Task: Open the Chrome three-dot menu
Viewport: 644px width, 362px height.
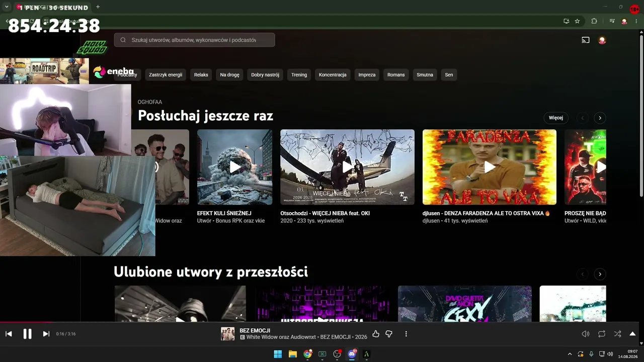Action: (x=637, y=21)
